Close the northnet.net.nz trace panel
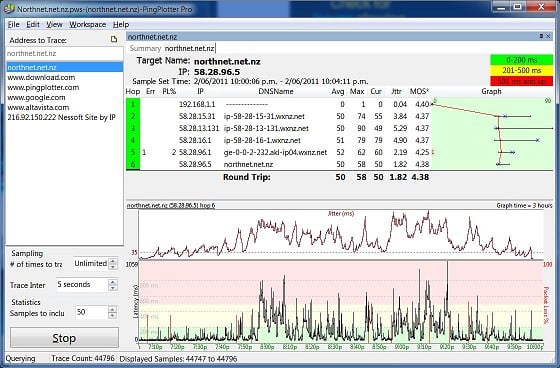 click(549, 36)
